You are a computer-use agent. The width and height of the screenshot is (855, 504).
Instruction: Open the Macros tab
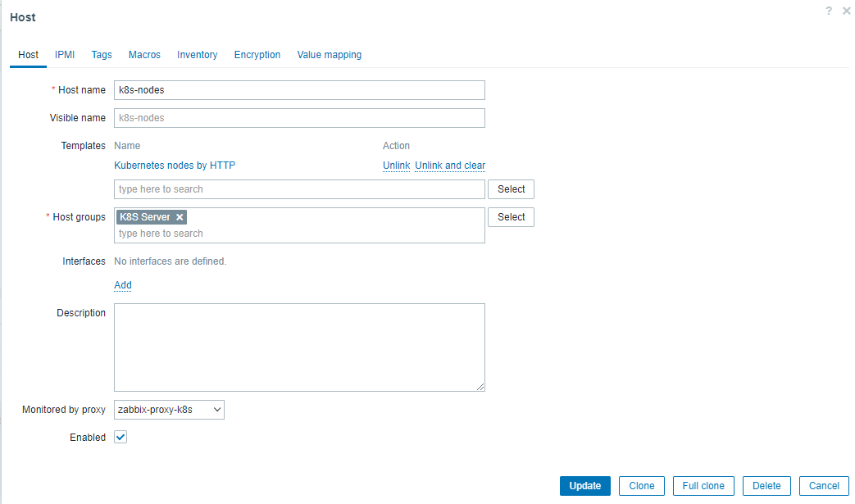tap(144, 54)
